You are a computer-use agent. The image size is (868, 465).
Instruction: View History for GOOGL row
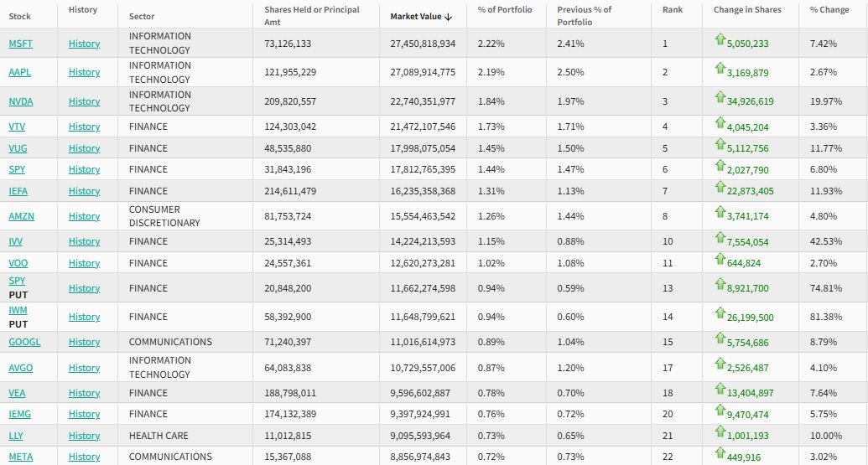pos(84,342)
